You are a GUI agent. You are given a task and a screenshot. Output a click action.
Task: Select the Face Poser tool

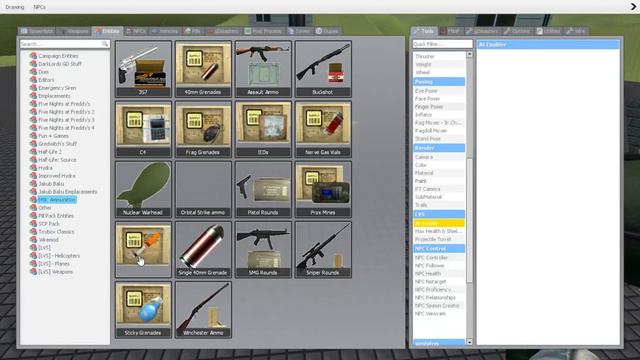coord(439,99)
